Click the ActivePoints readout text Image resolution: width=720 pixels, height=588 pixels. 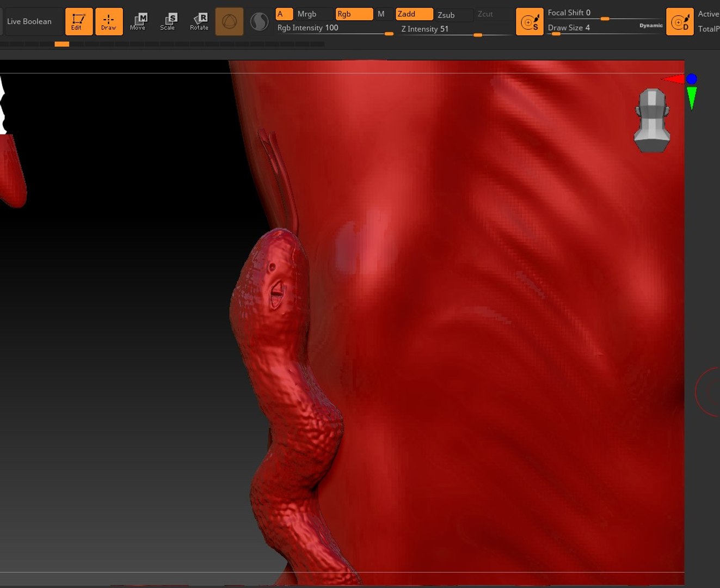click(x=709, y=14)
